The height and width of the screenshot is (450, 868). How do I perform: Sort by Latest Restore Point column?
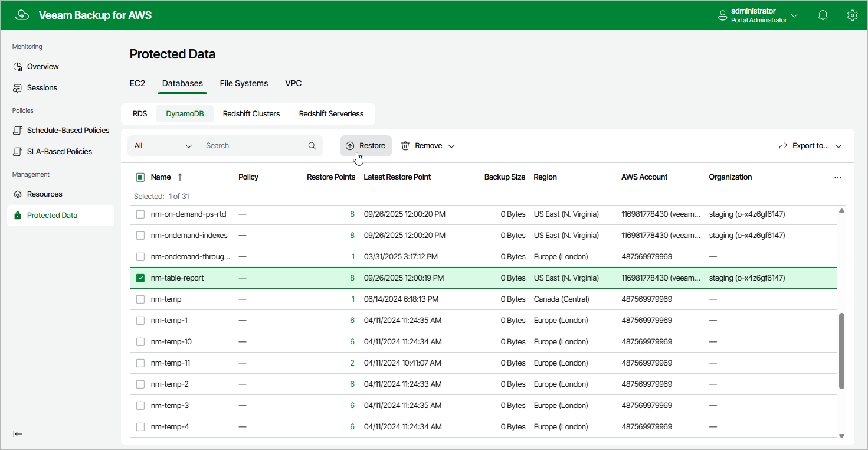point(397,177)
